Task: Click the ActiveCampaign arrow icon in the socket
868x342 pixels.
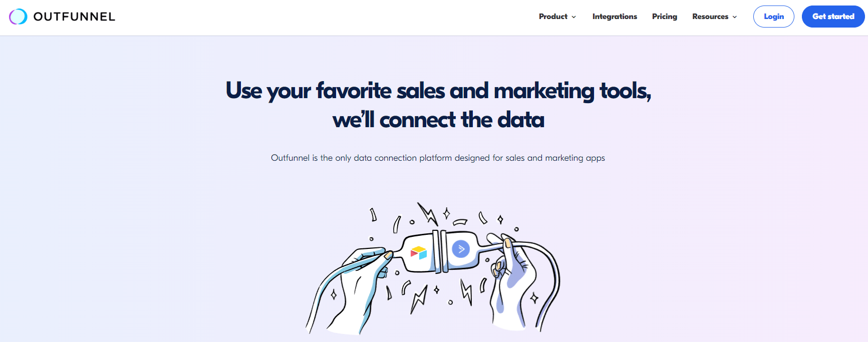Action: click(x=460, y=248)
